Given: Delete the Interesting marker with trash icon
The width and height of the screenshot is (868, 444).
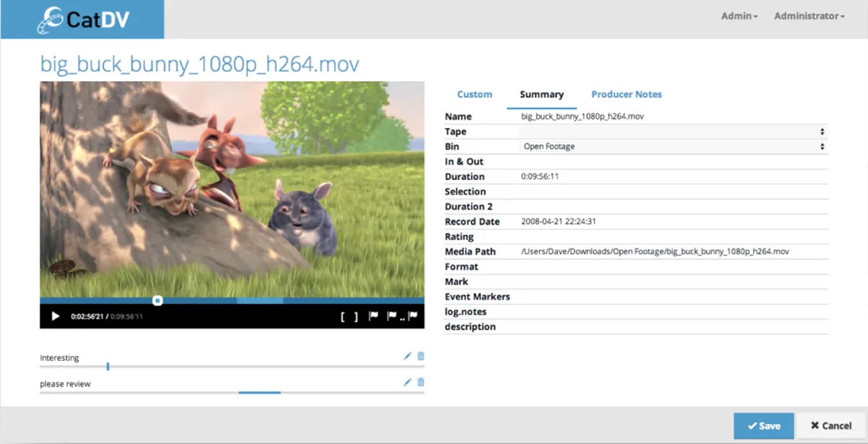Looking at the screenshot, I should click(x=420, y=356).
